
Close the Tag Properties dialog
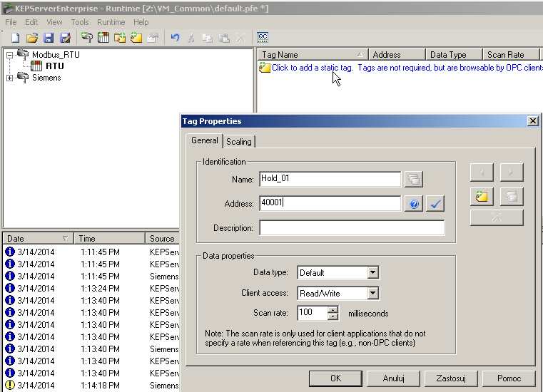point(532,120)
